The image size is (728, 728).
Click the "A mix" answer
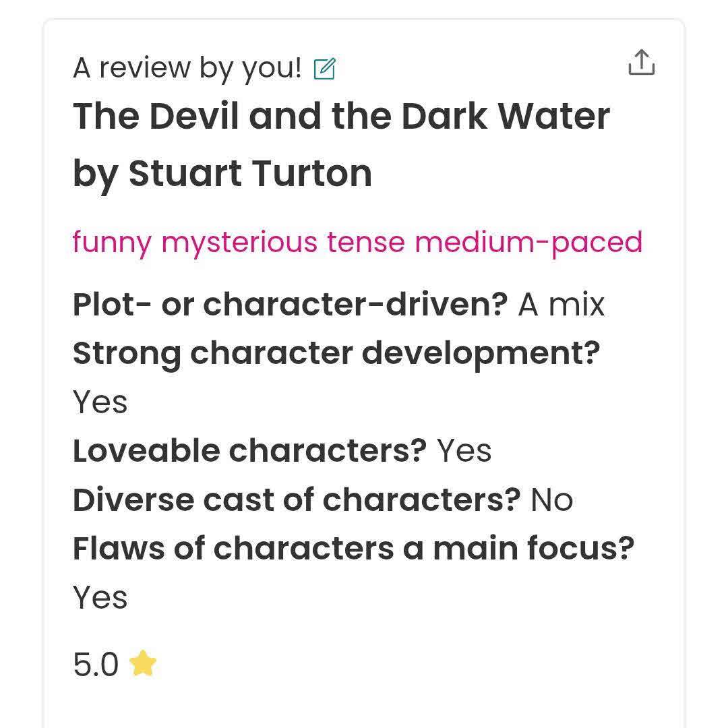(561, 305)
